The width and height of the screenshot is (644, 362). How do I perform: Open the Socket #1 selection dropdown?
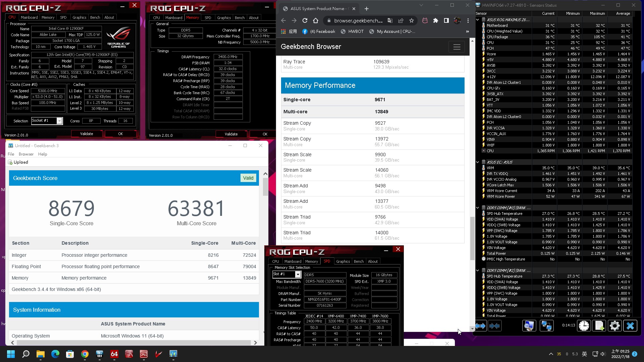point(59,121)
